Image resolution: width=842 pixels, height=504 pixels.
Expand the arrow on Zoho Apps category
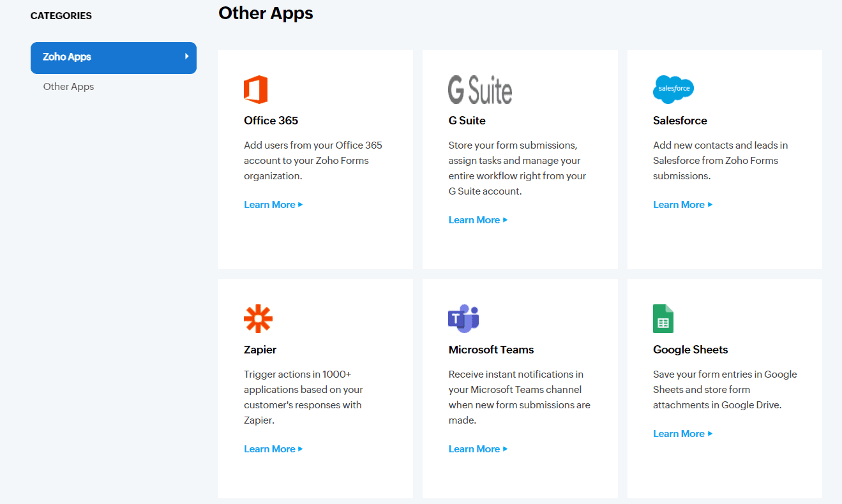point(187,57)
